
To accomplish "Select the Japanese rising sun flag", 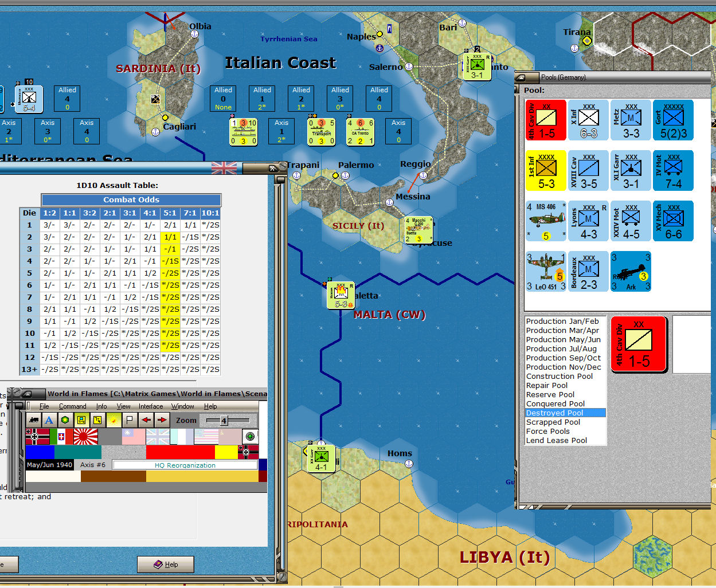I will coord(85,437).
